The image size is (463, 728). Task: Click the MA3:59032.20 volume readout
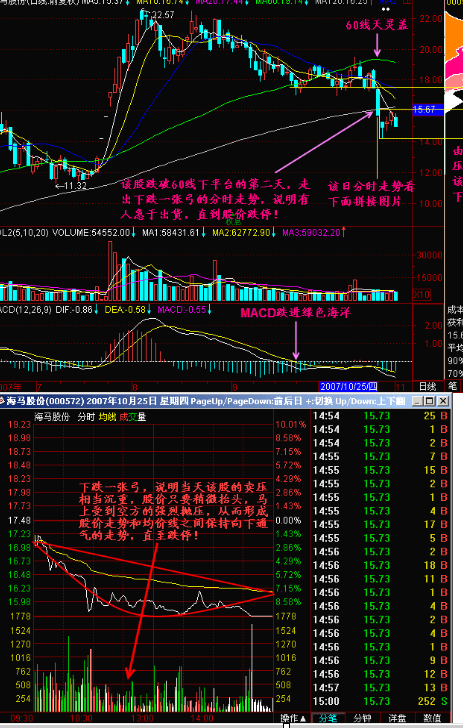pyautogui.click(x=314, y=232)
